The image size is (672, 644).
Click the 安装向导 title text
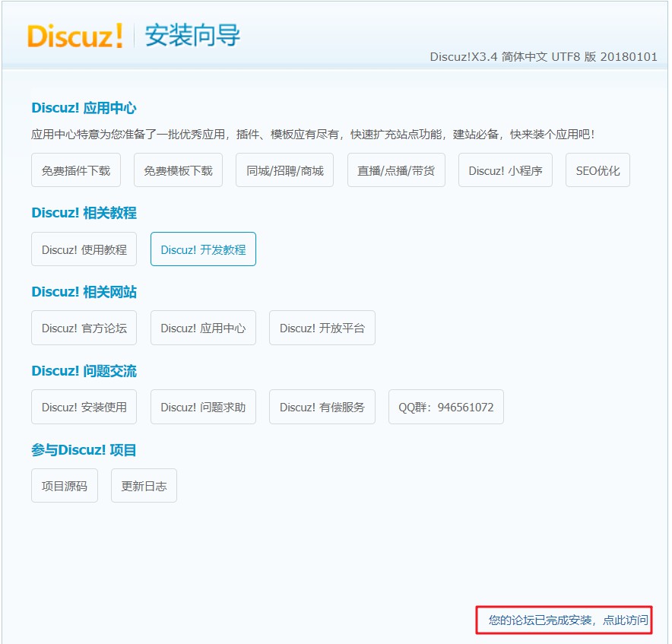(x=192, y=35)
